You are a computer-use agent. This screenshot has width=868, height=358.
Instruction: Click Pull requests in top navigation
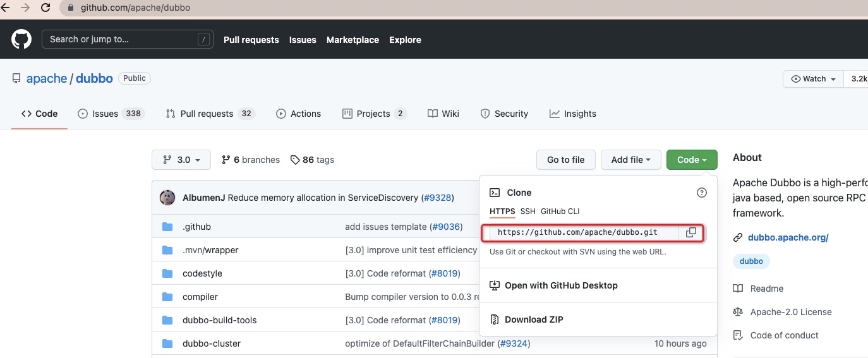251,40
